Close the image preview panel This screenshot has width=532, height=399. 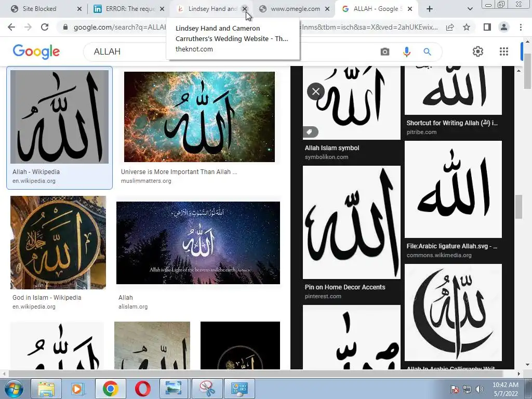click(315, 91)
